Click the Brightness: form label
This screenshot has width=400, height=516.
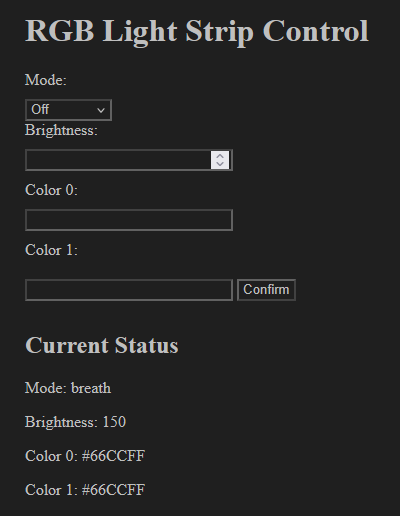coord(61,130)
